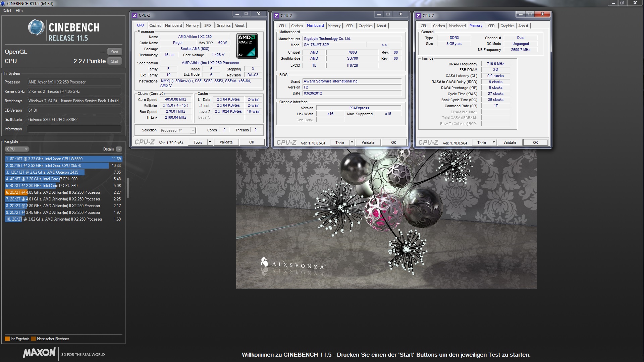Click the orange Ihr Ergebnis legend swatch
This screenshot has width=644, height=362.
coord(7,339)
